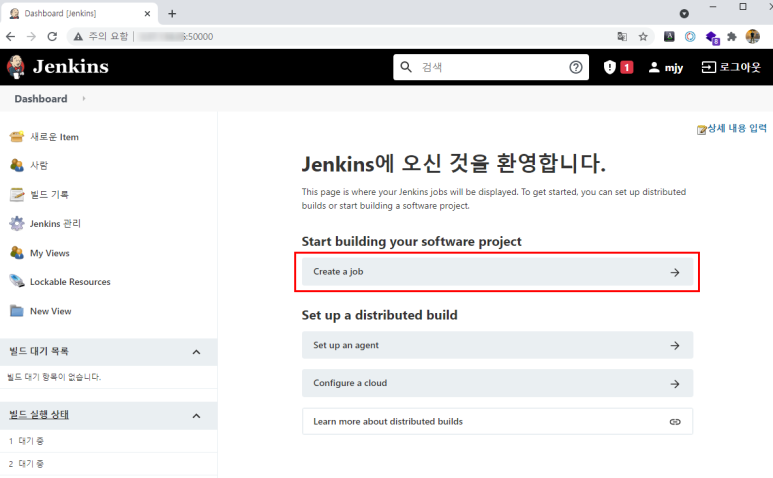Close the Dashboard browser tab
Image resolution: width=773 pixels, height=478 pixels.
pos(147,14)
